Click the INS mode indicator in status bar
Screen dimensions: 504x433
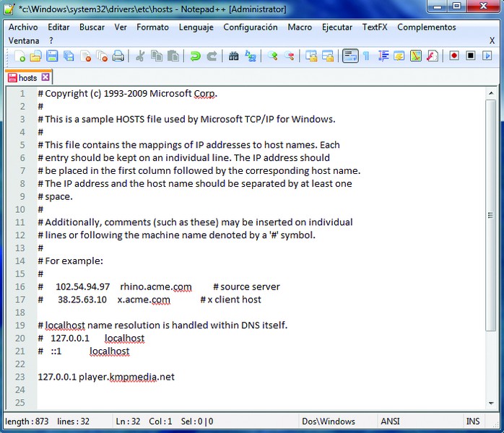[x=473, y=421]
